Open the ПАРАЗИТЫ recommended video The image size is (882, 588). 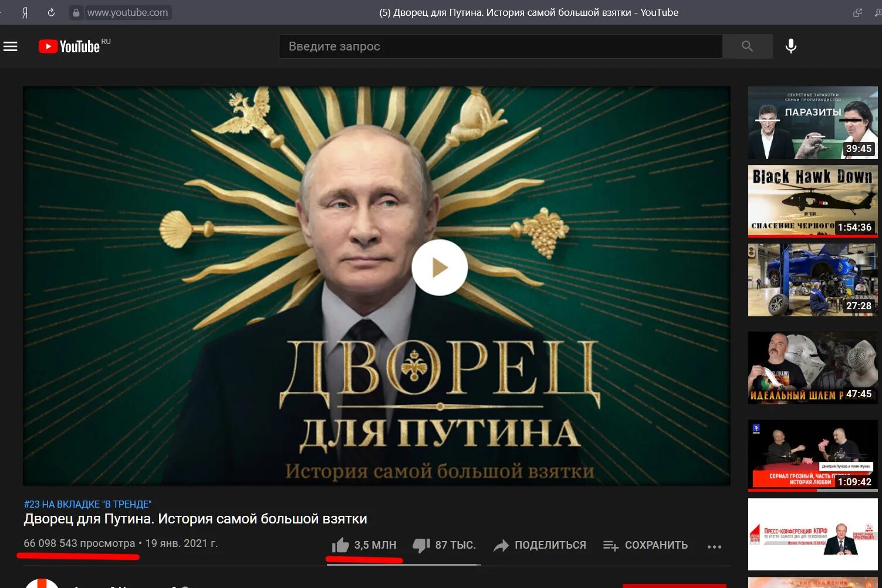coord(813,123)
